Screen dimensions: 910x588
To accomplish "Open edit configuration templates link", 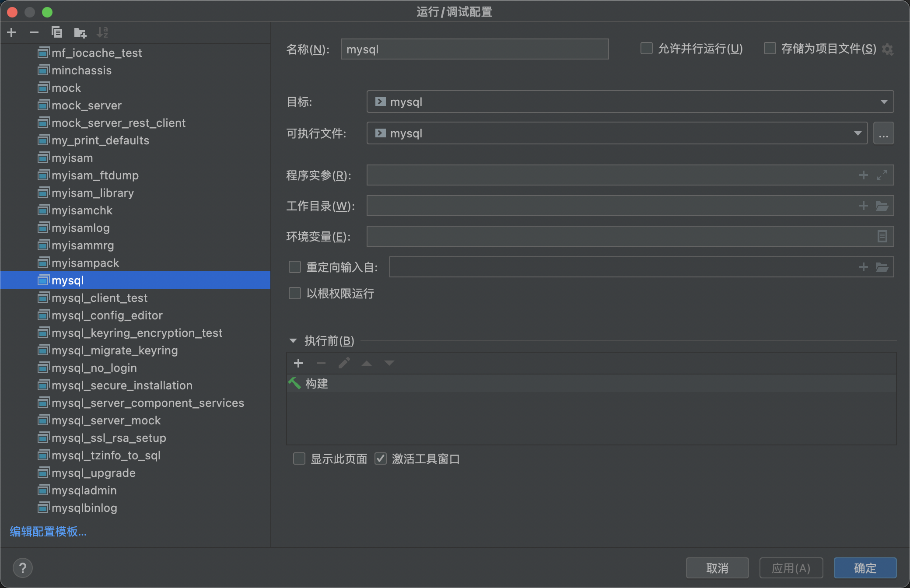I will click(x=48, y=532).
